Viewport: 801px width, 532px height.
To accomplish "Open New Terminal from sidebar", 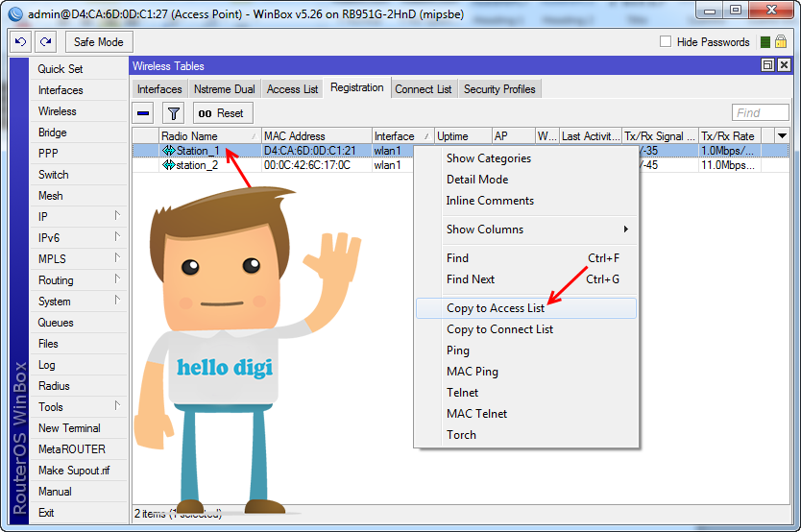I will [79, 428].
